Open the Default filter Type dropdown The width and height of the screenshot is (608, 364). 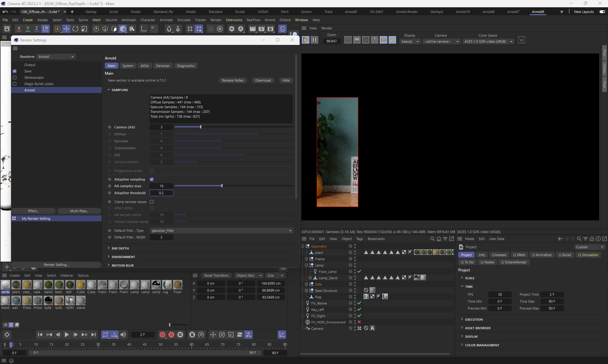(221, 231)
